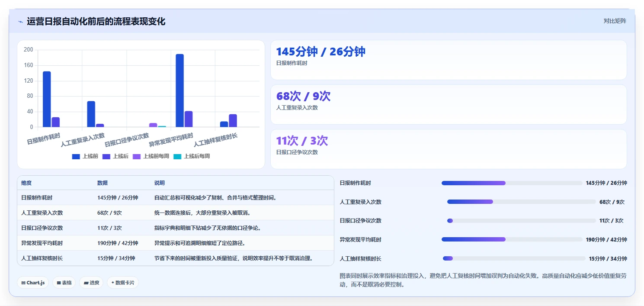Click the 人工抽样复核时长 progress bar
The height and width of the screenshot is (306, 644).
tap(514, 258)
